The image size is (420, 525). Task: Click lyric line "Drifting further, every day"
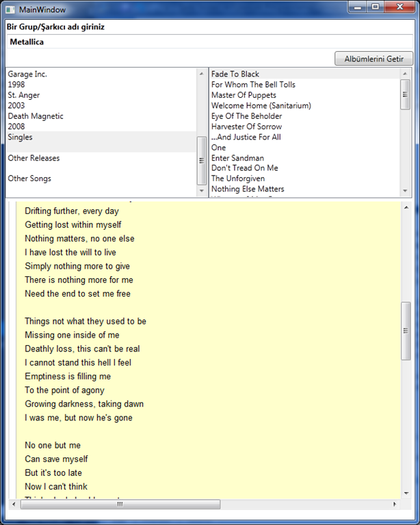point(72,211)
